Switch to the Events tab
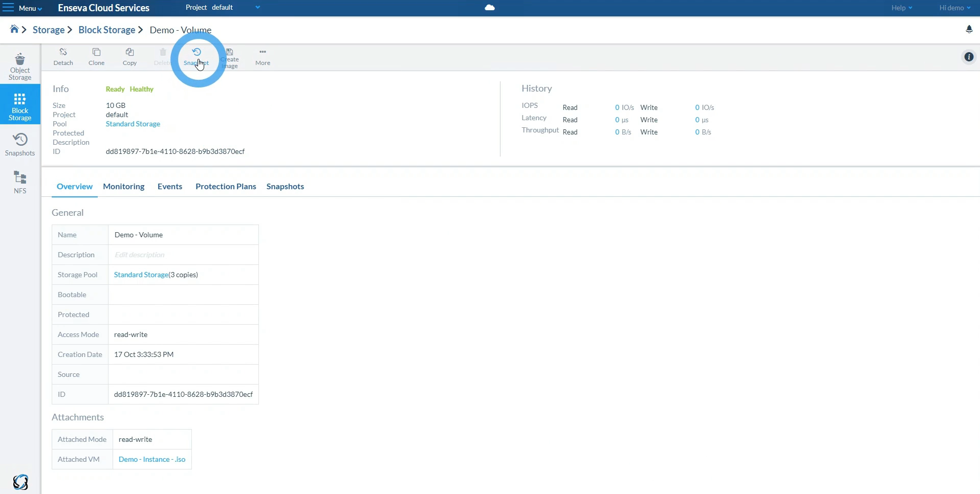Screen dimensions: 980x494 170,187
